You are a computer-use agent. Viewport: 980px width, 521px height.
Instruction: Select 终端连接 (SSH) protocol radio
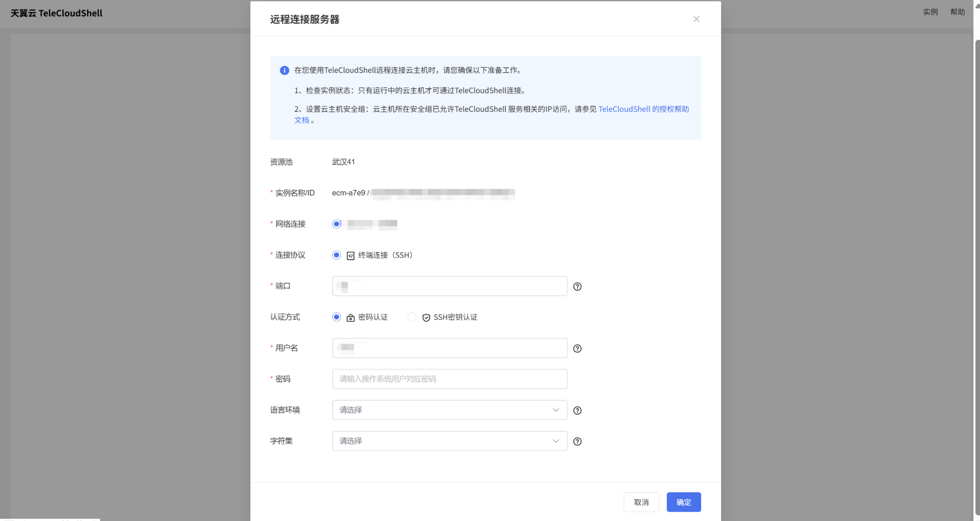pos(336,255)
